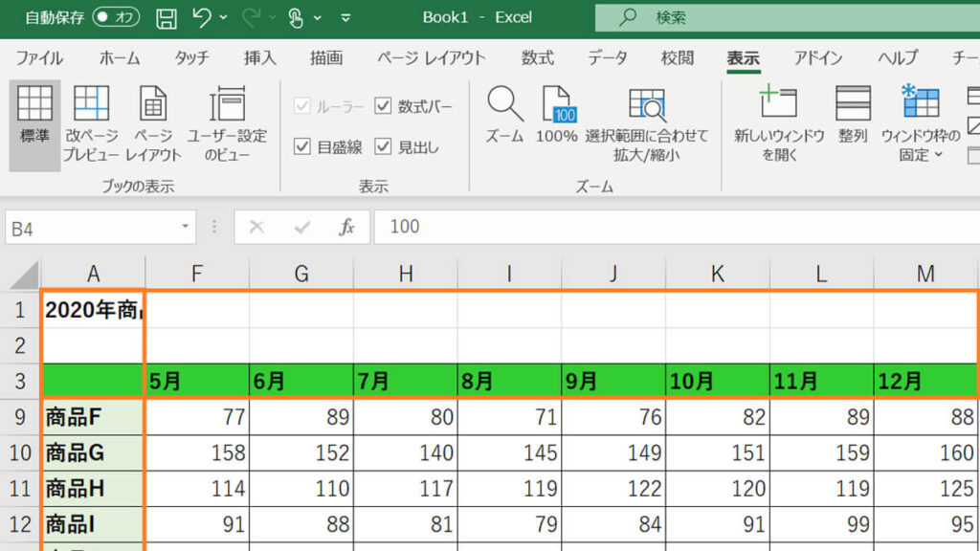
Task: Toggle the AutoSave (自動保存) switch
Action: (x=115, y=17)
